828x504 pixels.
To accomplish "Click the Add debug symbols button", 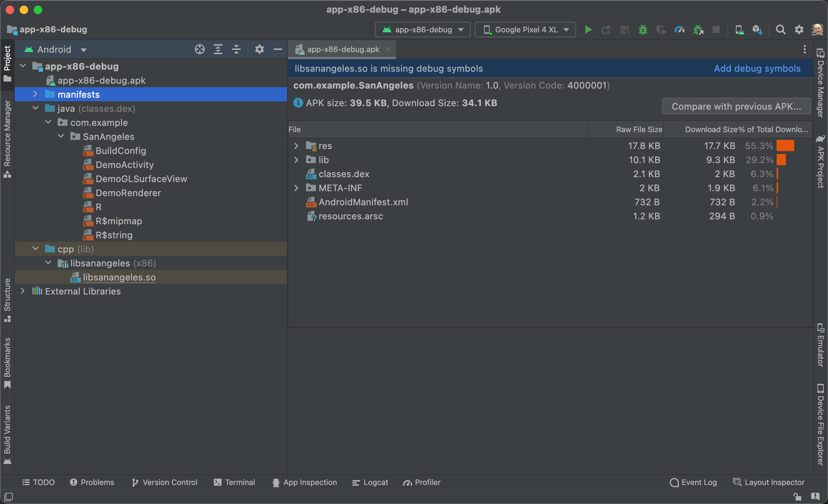I will (x=758, y=69).
